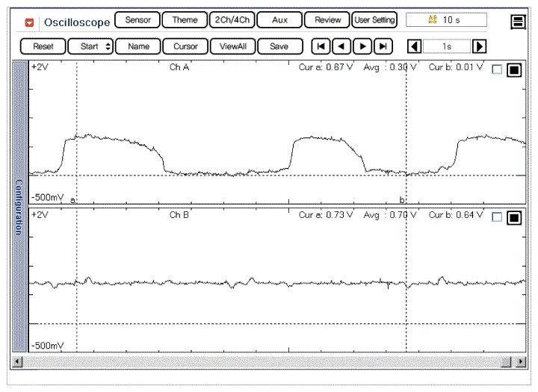Open the Start dropdown selector
This screenshot has width=538, height=392.
(90, 46)
